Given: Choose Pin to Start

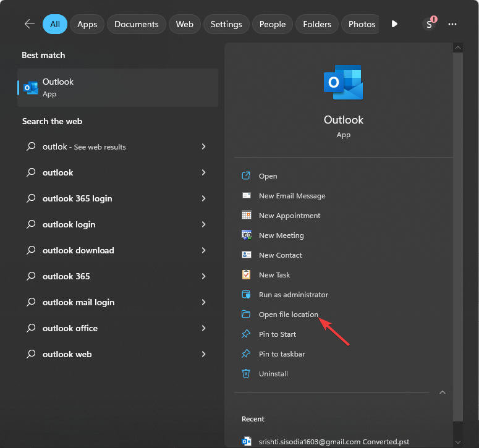Looking at the screenshot, I should click(x=277, y=334).
